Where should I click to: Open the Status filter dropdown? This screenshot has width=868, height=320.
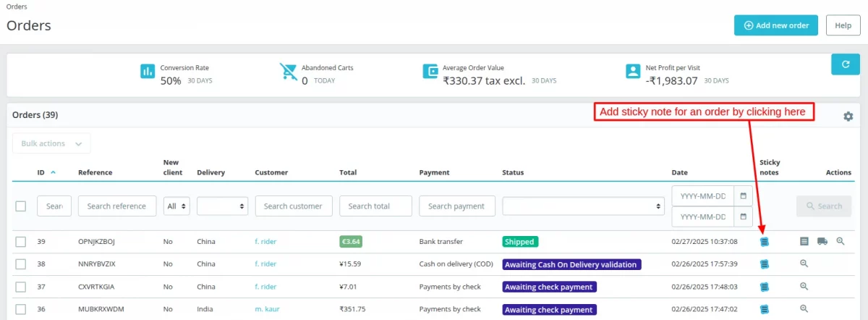[583, 206]
